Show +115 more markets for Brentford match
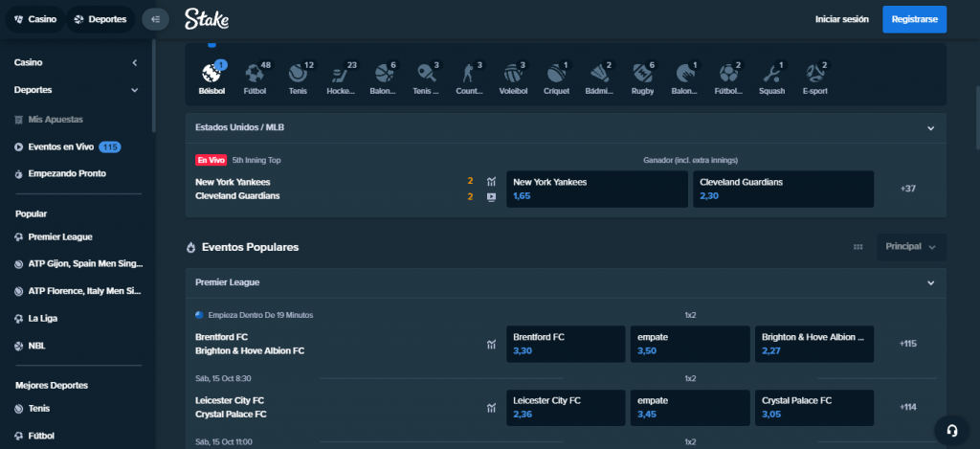Viewport: 980px width, 449px height. coord(908,344)
